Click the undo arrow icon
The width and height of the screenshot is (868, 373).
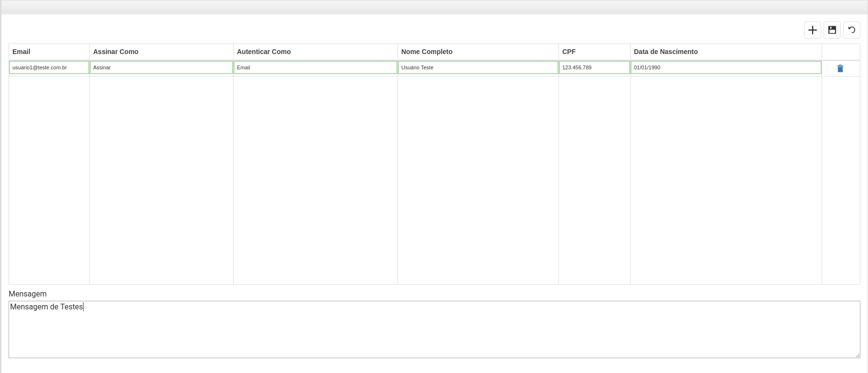click(851, 30)
